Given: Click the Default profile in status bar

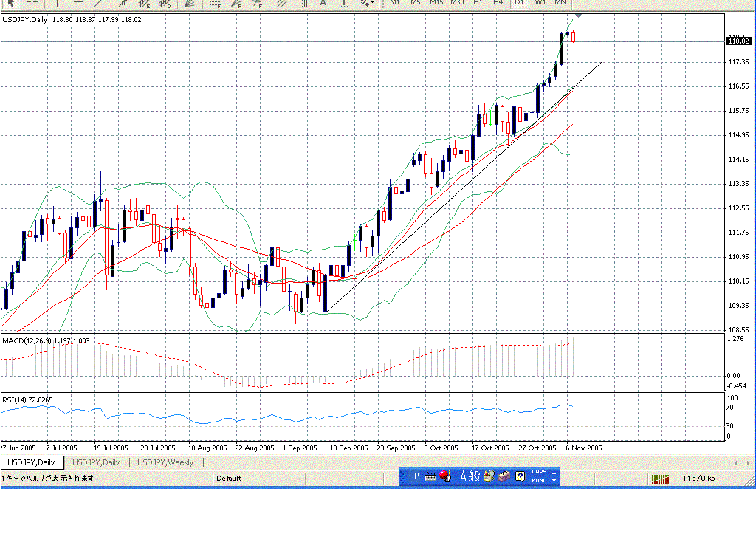Looking at the screenshot, I should 228,479.
